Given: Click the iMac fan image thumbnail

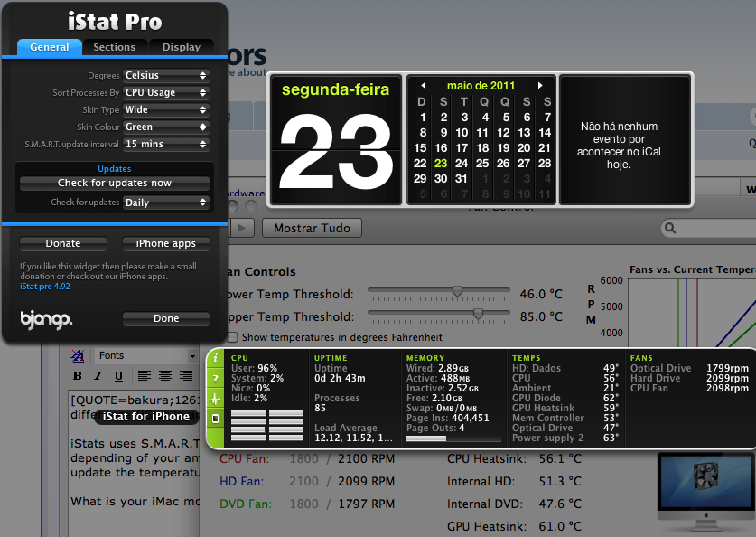Looking at the screenshot, I should (x=705, y=491).
